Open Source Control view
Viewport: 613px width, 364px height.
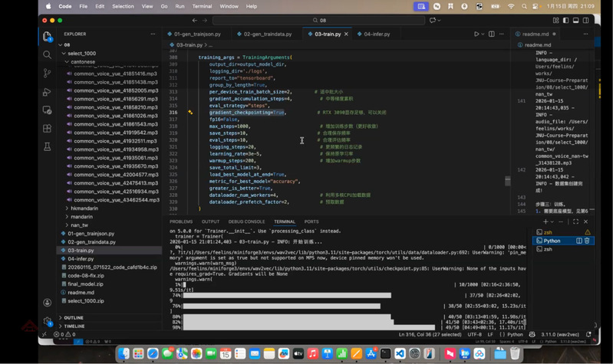48,73
